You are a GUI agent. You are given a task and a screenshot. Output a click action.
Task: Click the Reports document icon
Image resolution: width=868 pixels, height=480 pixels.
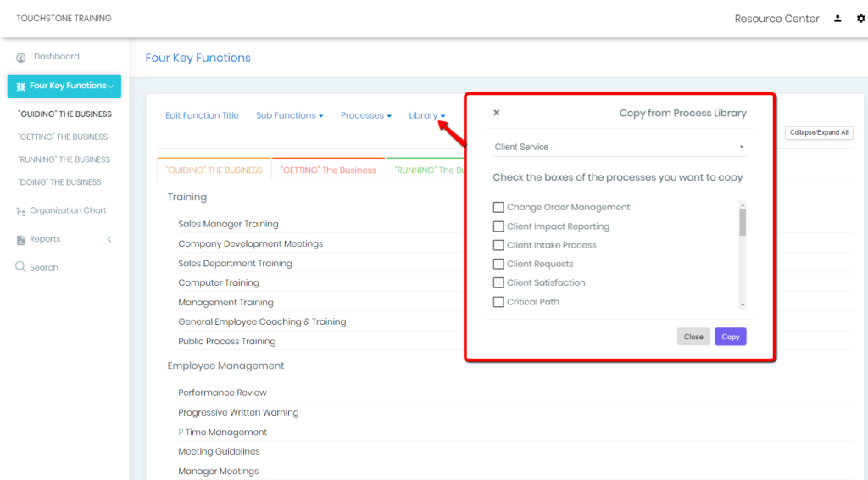tap(21, 240)
